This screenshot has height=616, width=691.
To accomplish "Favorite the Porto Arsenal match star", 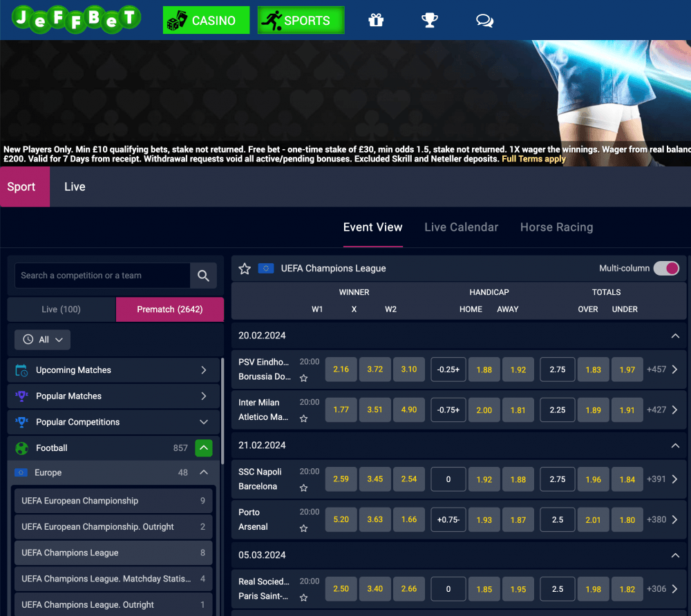I will pyautogui.click(x=303, y=528).
